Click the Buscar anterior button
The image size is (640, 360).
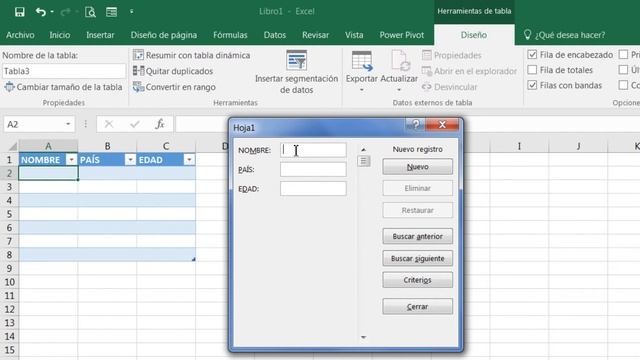pos(418,236)
